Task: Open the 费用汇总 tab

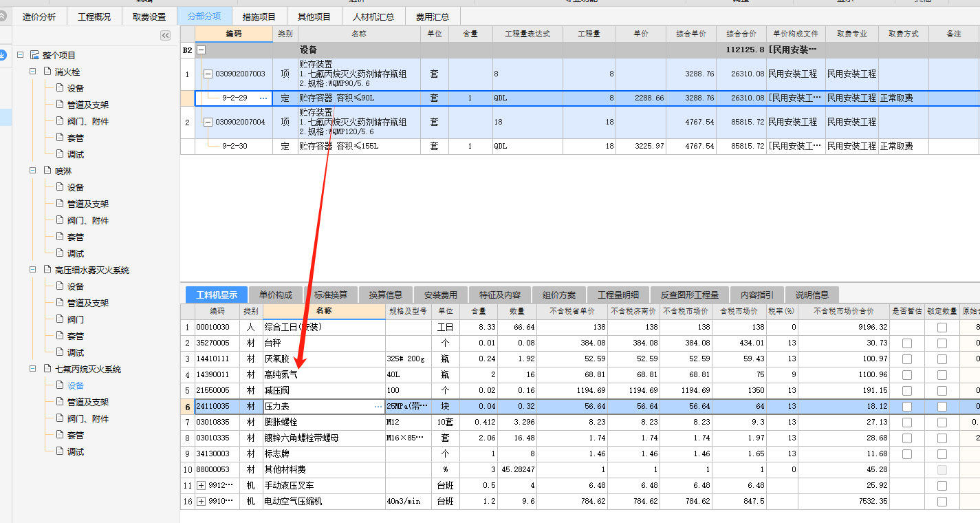Action: coord(433,17)
